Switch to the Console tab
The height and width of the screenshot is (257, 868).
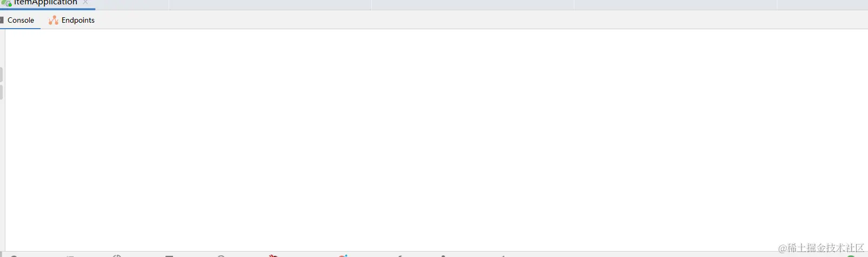click(x=21, y=20)
